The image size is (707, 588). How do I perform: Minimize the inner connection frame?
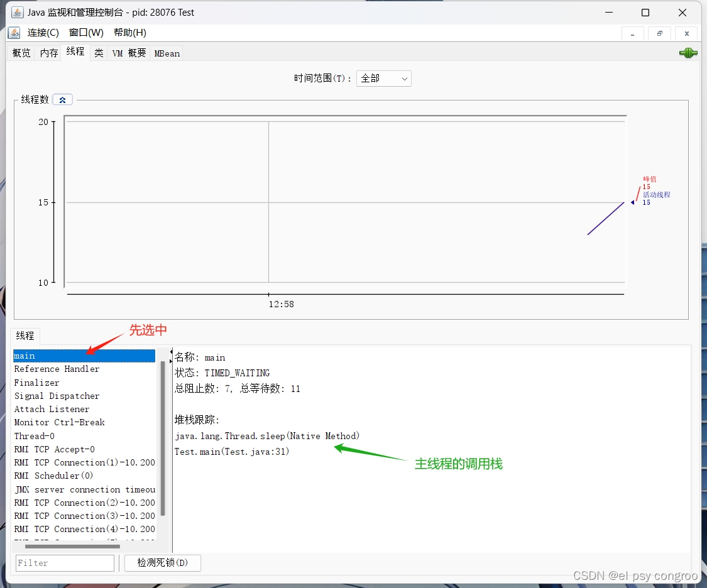[633, 34]
